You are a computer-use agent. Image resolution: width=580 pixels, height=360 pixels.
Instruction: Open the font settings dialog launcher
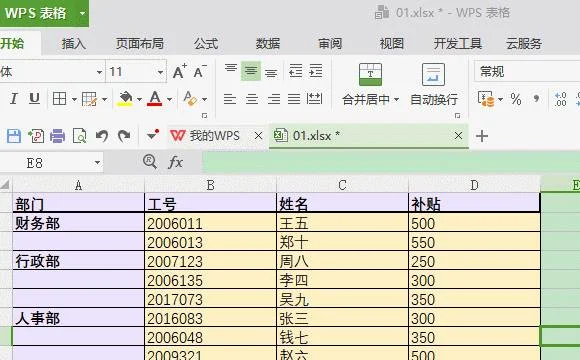click(x=204, y=116)
